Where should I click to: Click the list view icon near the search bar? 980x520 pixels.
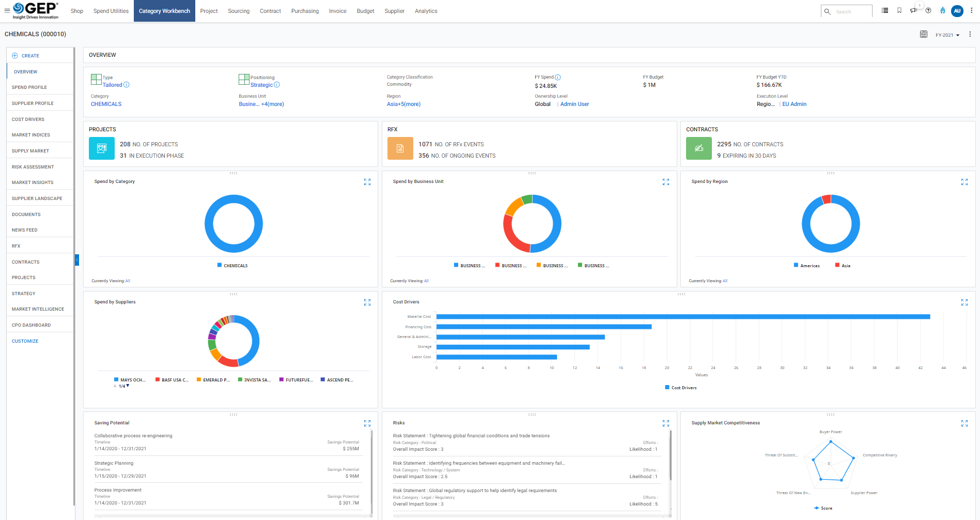[x=884, y=10]
